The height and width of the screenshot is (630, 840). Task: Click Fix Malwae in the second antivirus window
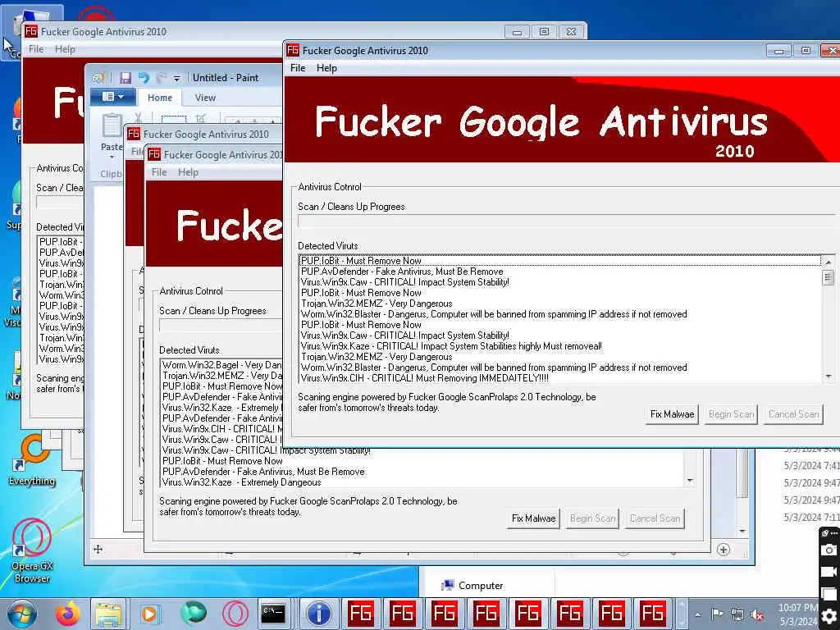pos(533,518)
